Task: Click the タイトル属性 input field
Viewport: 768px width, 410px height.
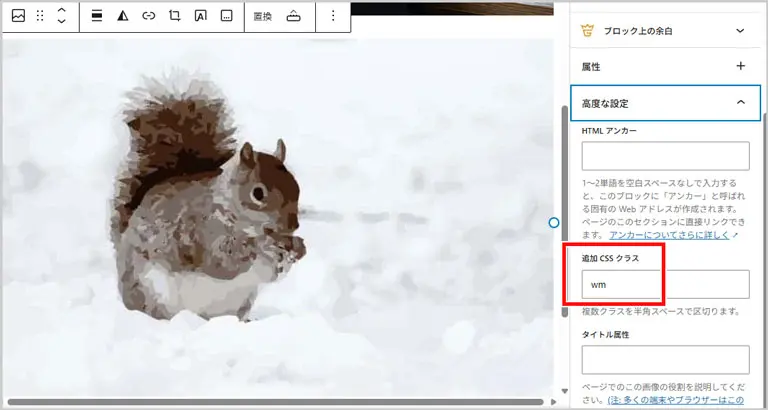Action: coord(665,360)
